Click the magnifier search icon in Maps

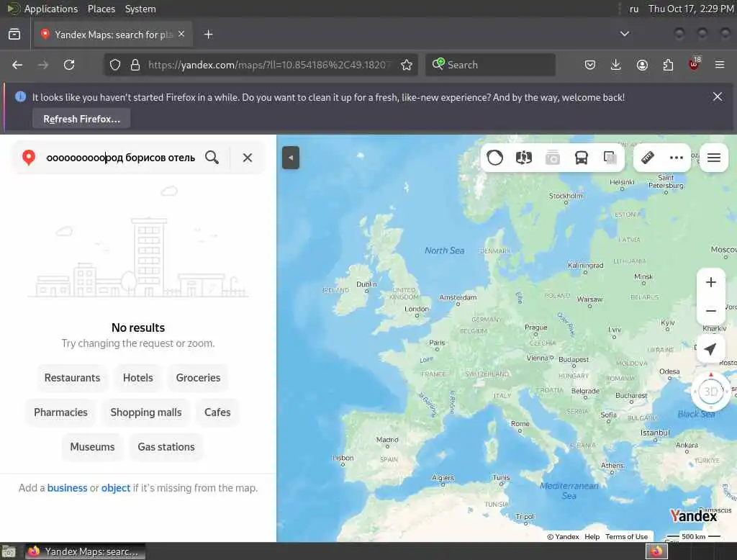click(212, 158)
